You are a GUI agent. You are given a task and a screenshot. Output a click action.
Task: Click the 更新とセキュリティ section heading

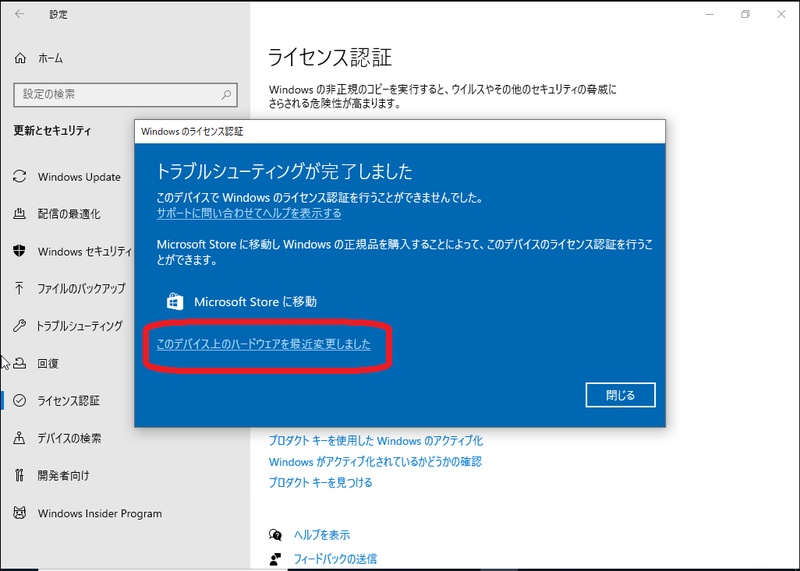pos(52,131)
